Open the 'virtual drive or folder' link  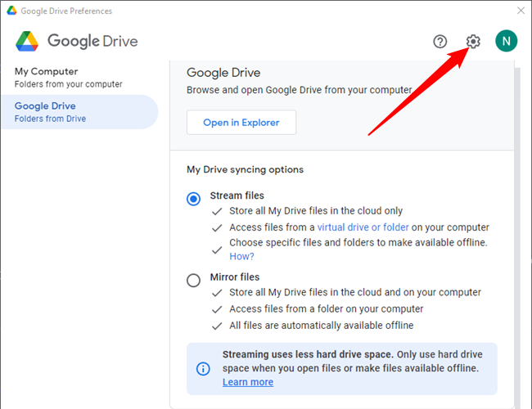coord(374,227)
